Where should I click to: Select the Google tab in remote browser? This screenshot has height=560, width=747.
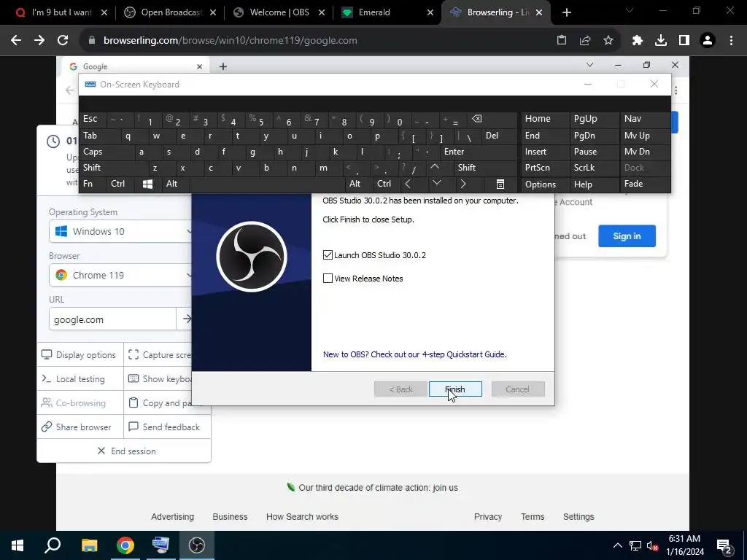point(135,66)
